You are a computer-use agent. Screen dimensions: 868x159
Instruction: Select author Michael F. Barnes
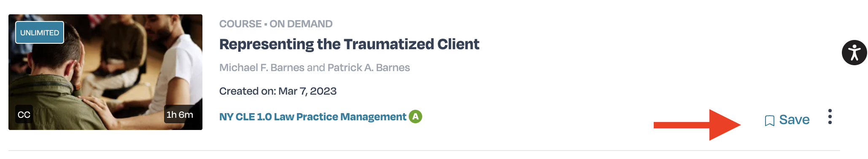262,68
